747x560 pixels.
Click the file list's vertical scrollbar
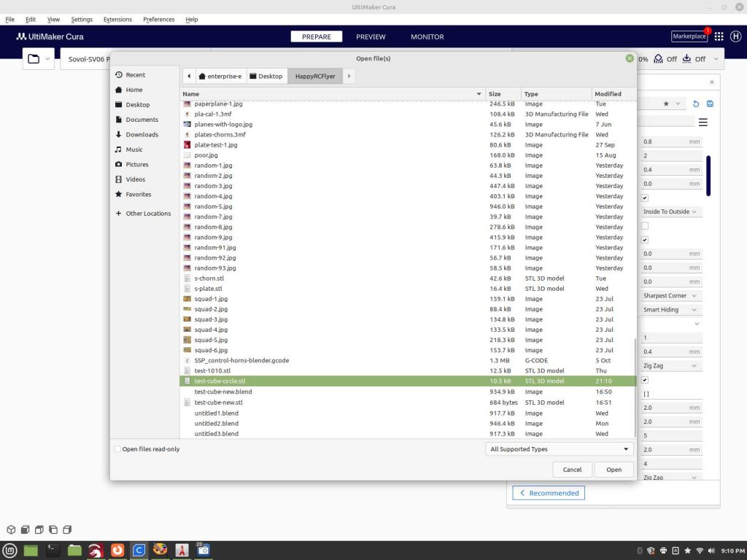pyautogui.click(x=635, y=388)
